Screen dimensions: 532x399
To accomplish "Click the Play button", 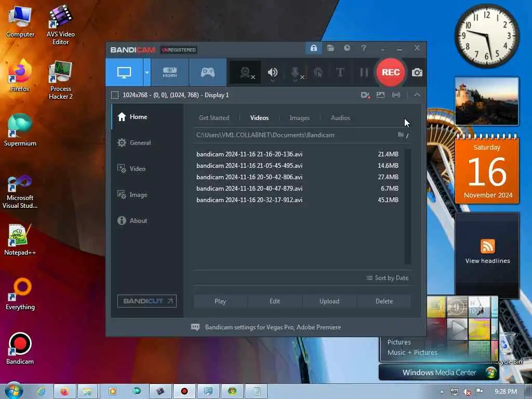I will [x=220, y=301].
